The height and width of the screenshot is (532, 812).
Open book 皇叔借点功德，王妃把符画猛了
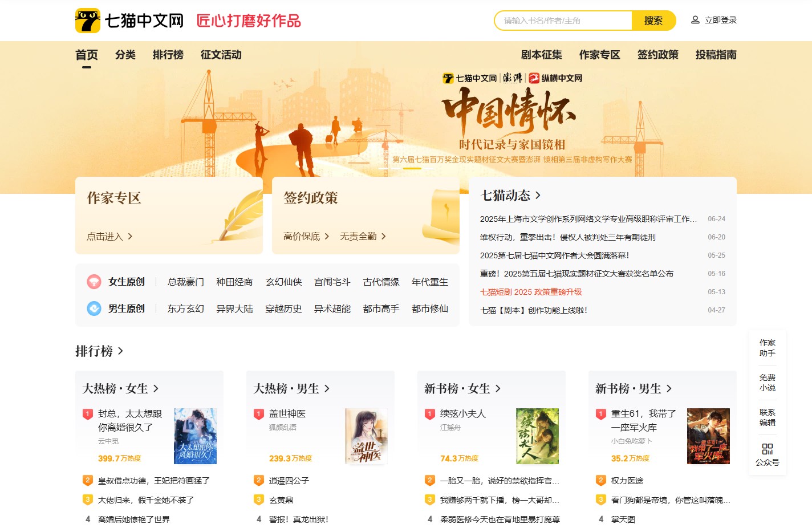pyautogui.click(x=154, y=481)
